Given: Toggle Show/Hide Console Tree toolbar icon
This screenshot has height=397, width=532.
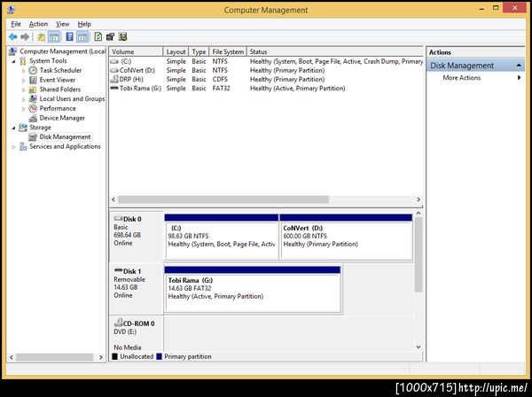Looking at the screenshot, I should [54, 36].
